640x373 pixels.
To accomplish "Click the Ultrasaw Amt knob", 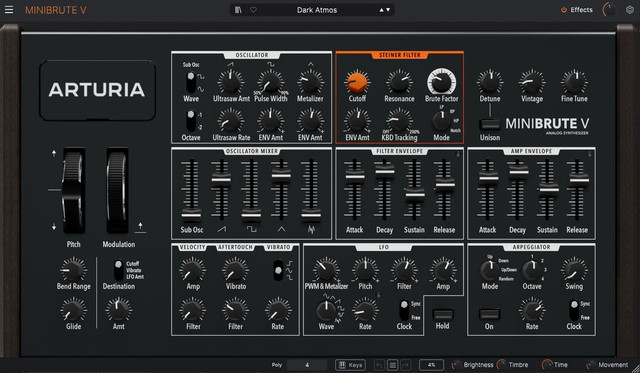I will tap(230, 82).
